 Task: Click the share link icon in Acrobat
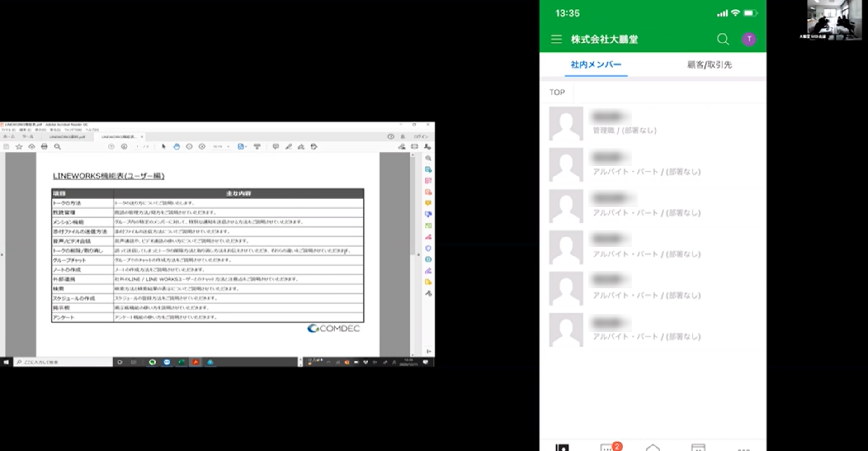[401, 147]
